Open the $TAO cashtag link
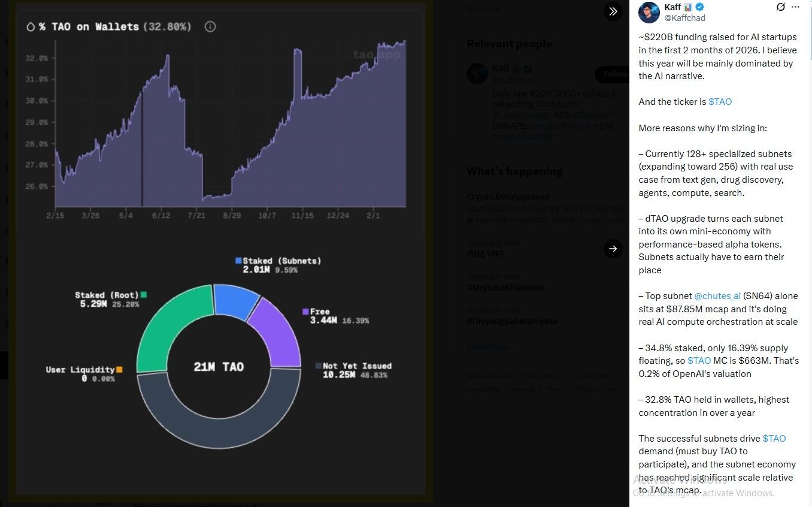This screenshot has width=812, height=507. [720, 102]
